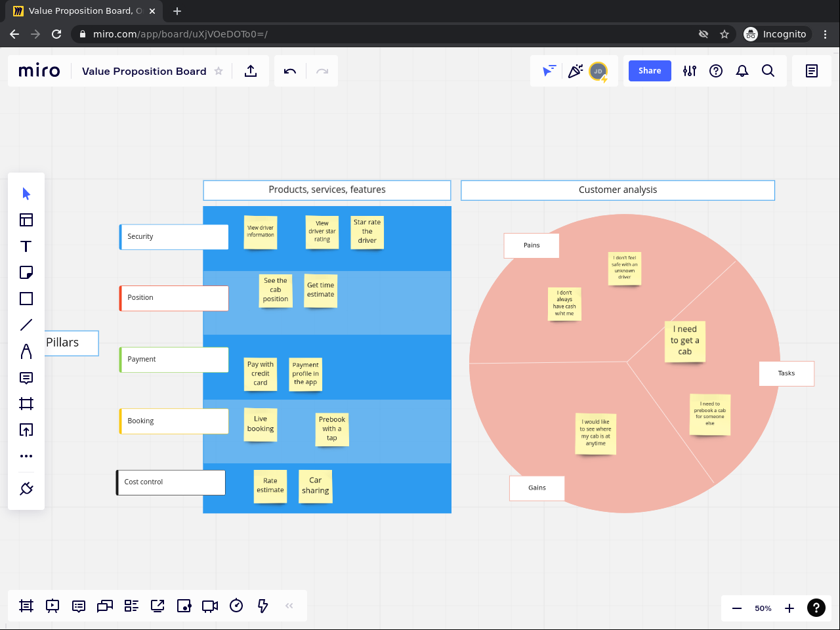Bookmark this page with star

724,34
